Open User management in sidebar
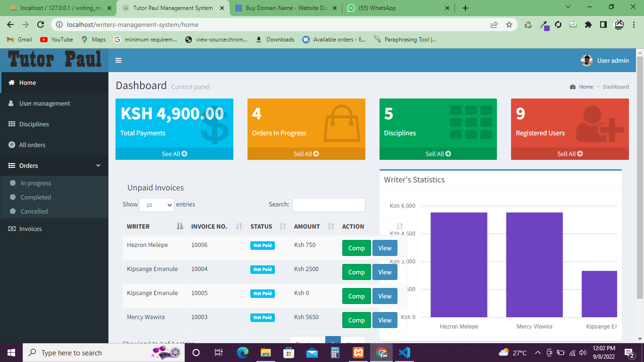This screenshot has height=362, width=644. pos(54,103)
